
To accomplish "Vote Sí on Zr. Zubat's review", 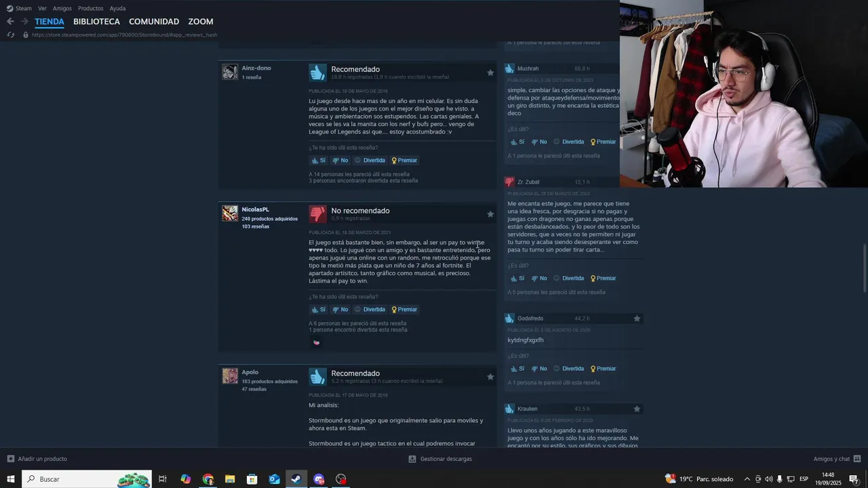I will pyautogui.click(x=517, y=279).
